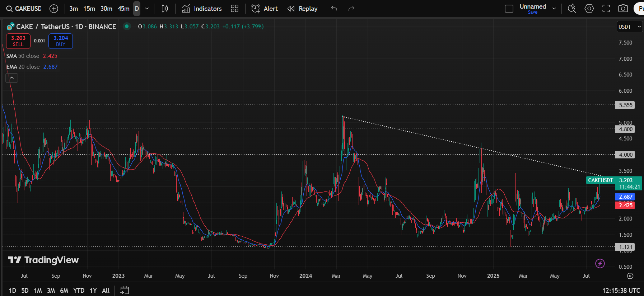Select the 30m timeframe
The height and width of the screenshot is (296, 644).
[106, 9]
